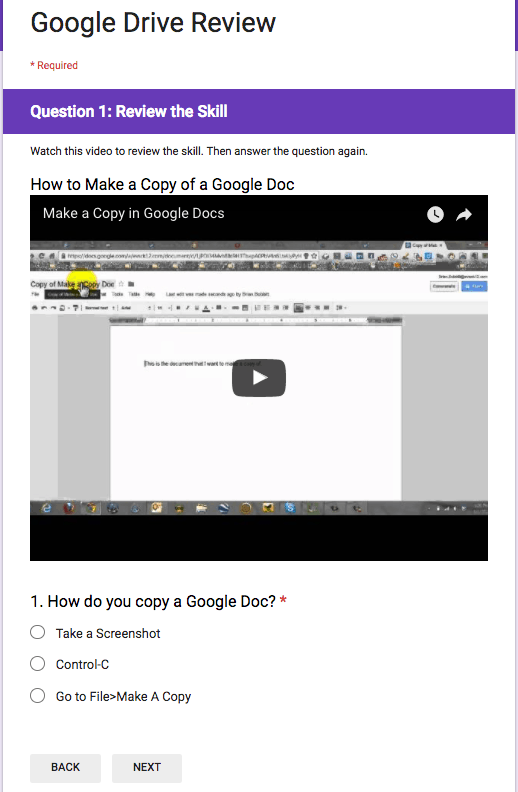Click blue Share button inside video preview

coord(474,286)
